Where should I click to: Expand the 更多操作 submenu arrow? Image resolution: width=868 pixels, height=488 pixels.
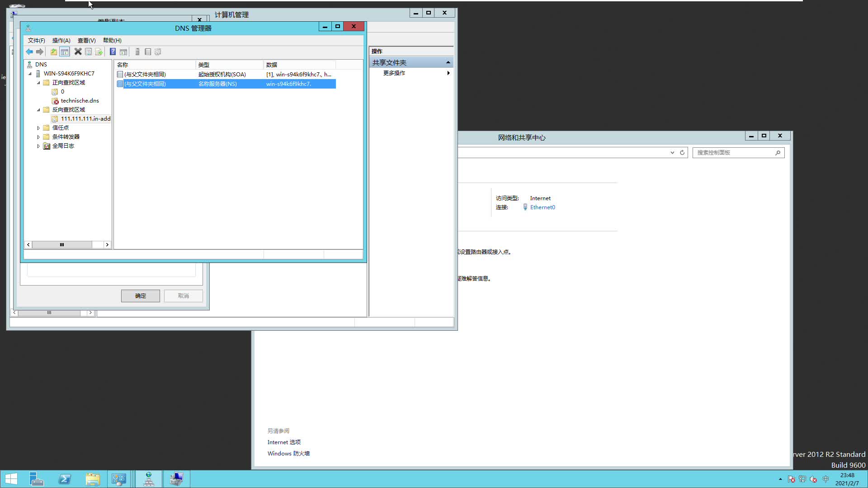[448, 73]
